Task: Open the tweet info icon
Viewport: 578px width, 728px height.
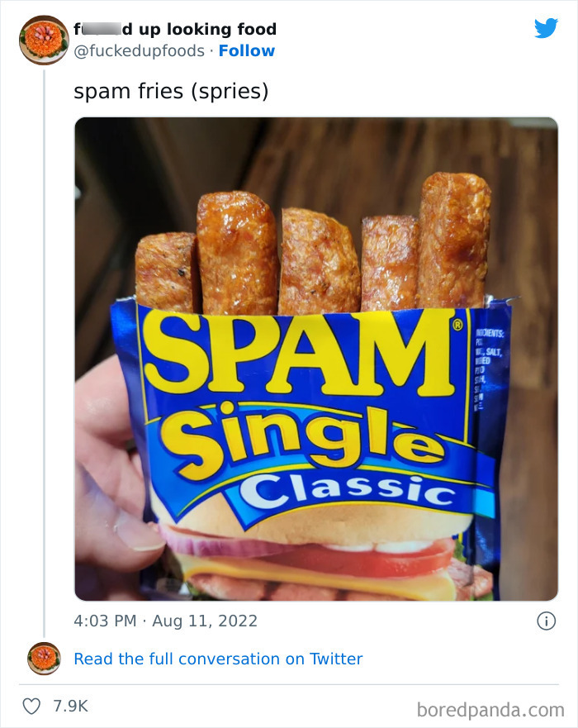Action: click(546, 621)
